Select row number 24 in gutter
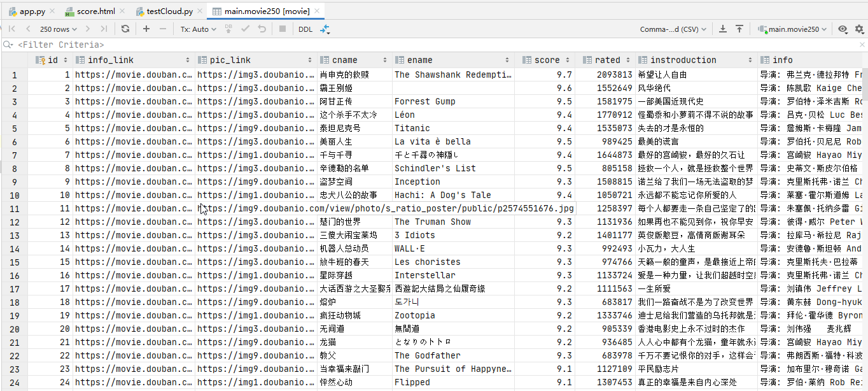The width and height of the screenshot is (868, 391). [x=14, y=382]
